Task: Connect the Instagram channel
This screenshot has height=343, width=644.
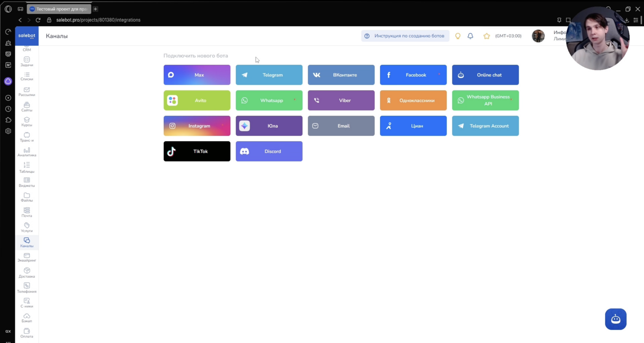Action: pos(197,126)
